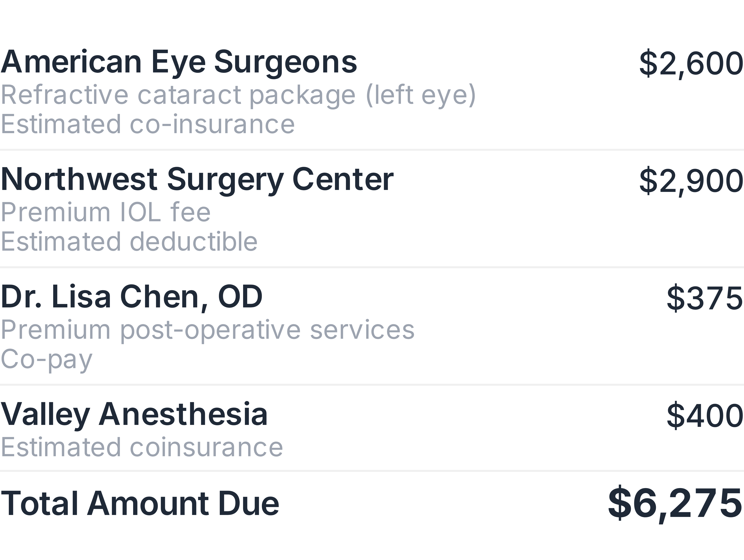The width and height of the screenshot is (744, 560).
Task: Click the Premium IOL fee text
Action: [105, 212]
